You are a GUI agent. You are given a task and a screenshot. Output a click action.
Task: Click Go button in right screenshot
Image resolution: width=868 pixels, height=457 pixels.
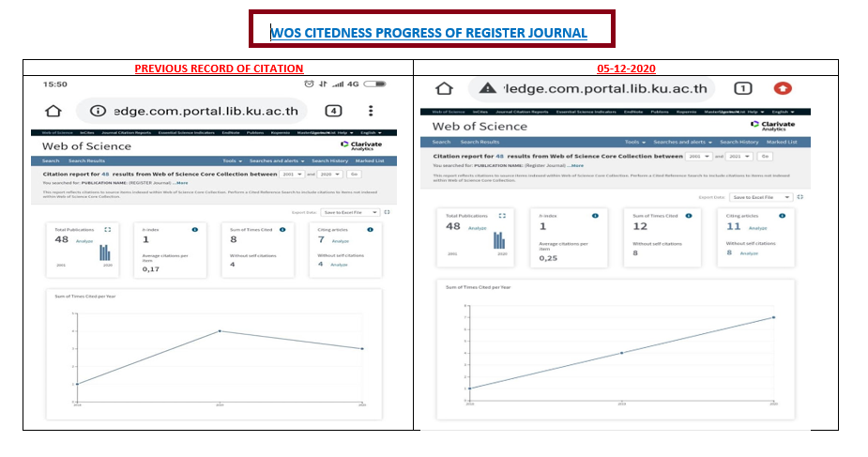click(x=765, y=157)
